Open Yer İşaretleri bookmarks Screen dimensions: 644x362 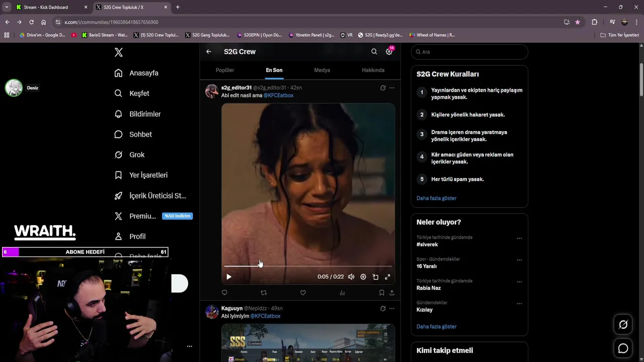141,175
